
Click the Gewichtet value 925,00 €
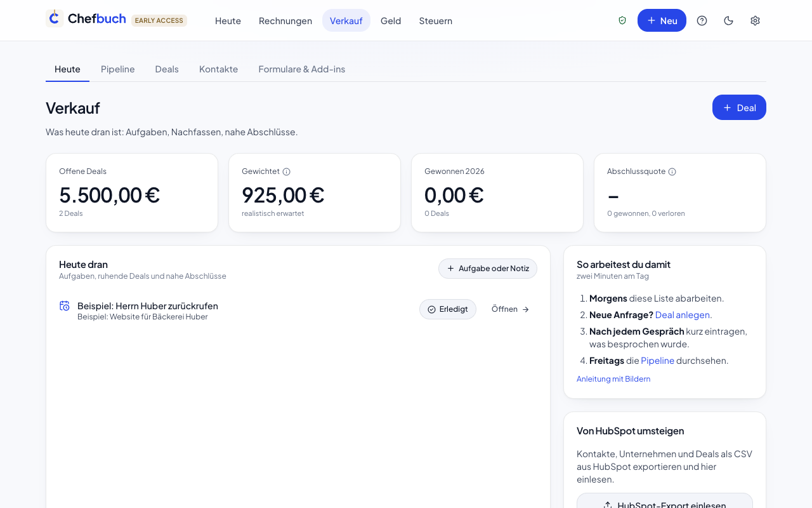point(283,194)
